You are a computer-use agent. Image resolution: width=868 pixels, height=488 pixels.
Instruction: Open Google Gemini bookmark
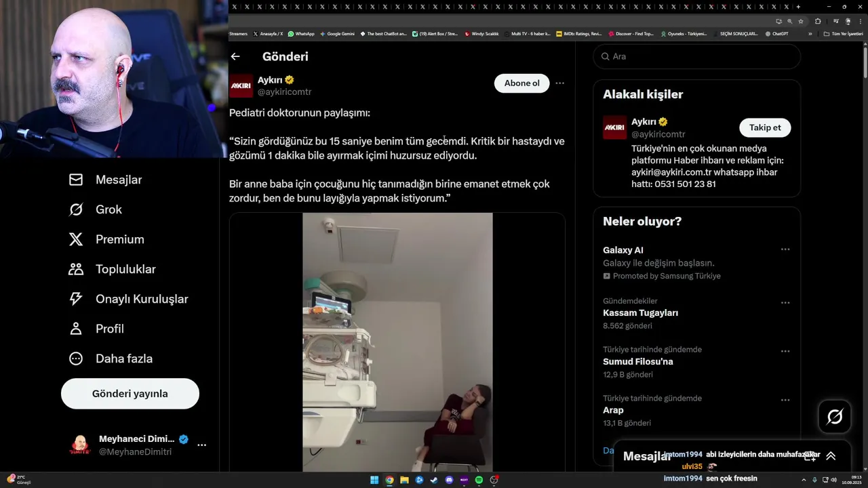click(x=337, y=34)
